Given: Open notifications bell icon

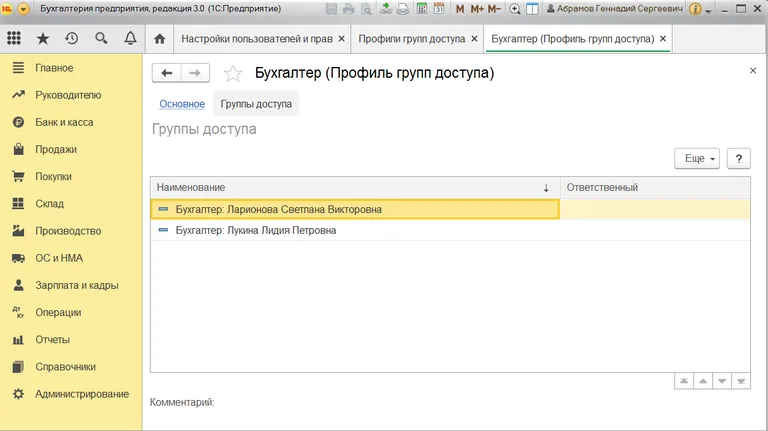Looking at the screenshot, I should [130, 39].
